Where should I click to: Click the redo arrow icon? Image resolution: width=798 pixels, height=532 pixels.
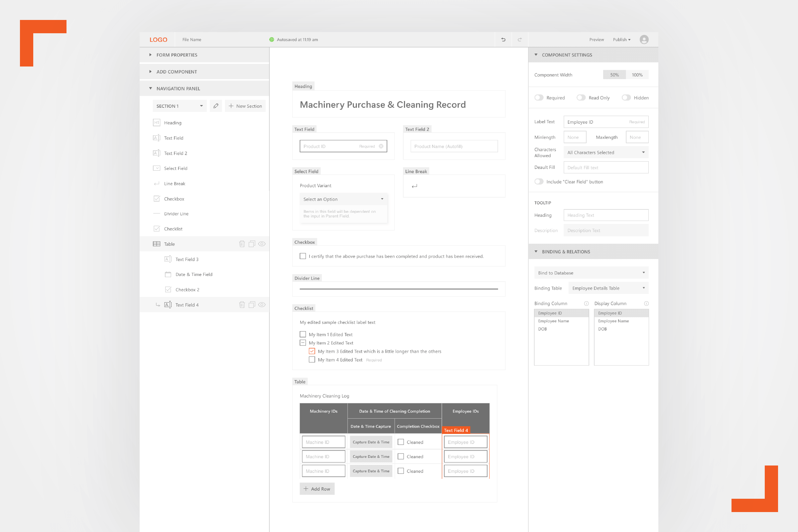[x=519, y=40]
